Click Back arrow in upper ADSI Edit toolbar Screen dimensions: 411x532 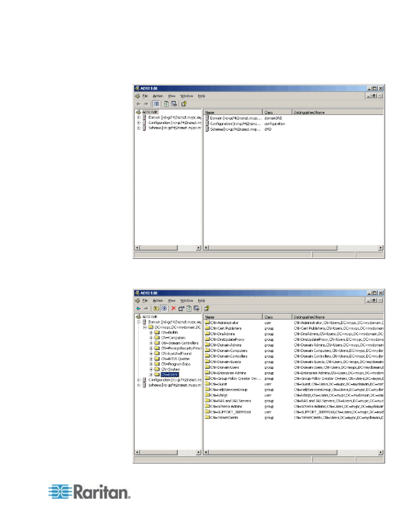tap(138, 104)
